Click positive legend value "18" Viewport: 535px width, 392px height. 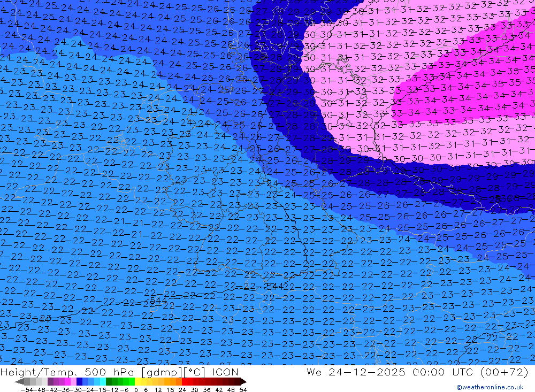[x=170, y=390]
